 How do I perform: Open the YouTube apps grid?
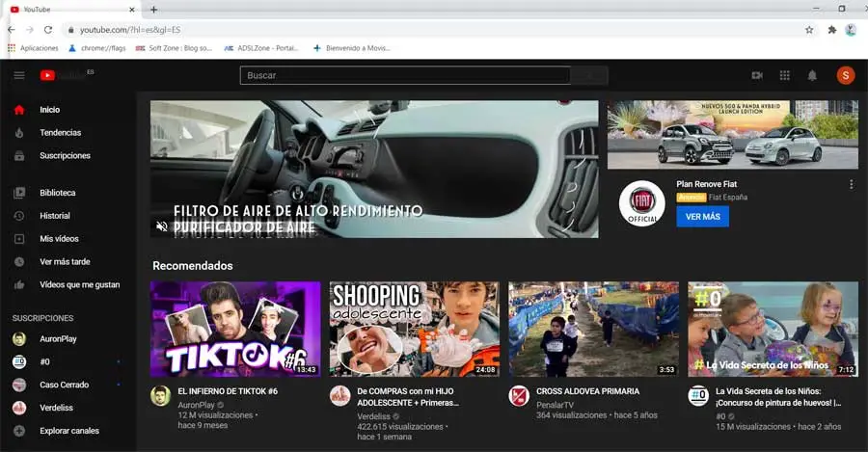point(784,75)
